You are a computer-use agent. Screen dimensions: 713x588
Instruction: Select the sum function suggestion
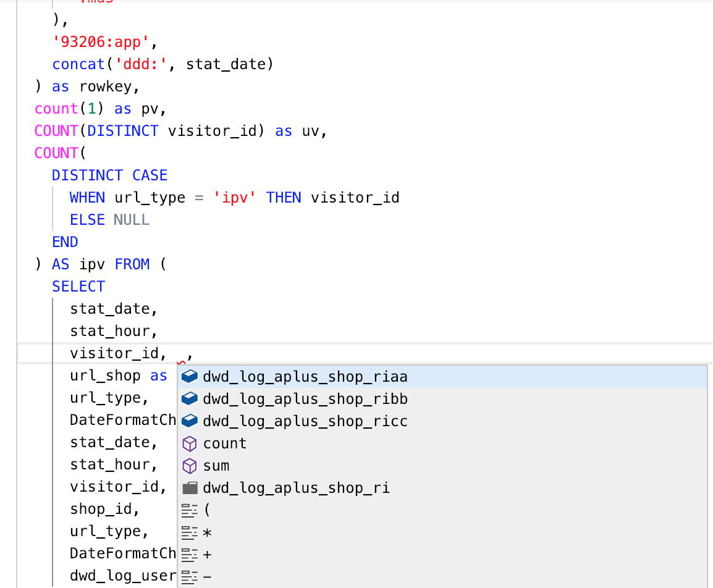442,466
